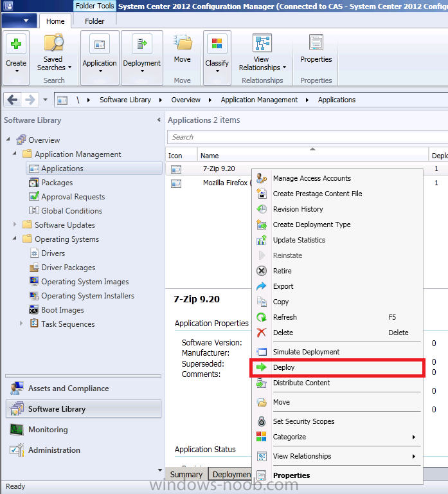This screenshot has width=448, height=494.
Task: Collapse the Application Management tree node
Action: tap(15, 154)
